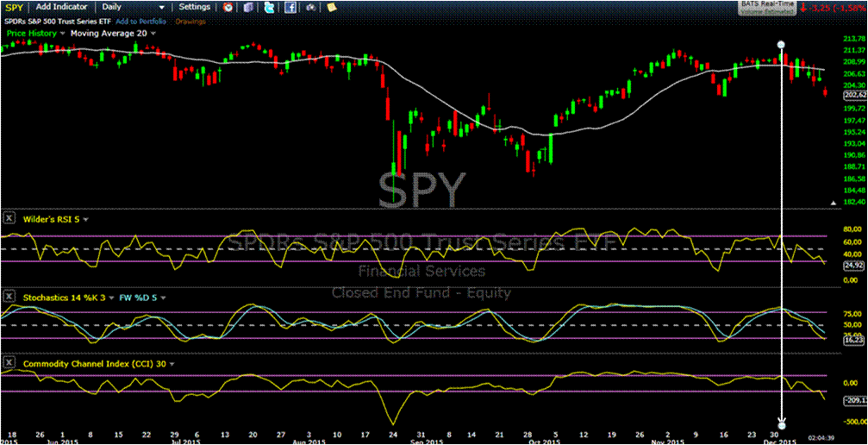Click the 182,40 price axis label

(854, 203)
